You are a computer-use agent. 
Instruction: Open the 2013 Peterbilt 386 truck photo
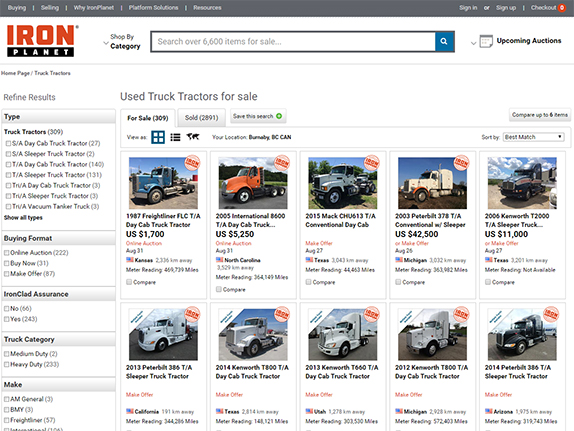[x=163, y=334]
